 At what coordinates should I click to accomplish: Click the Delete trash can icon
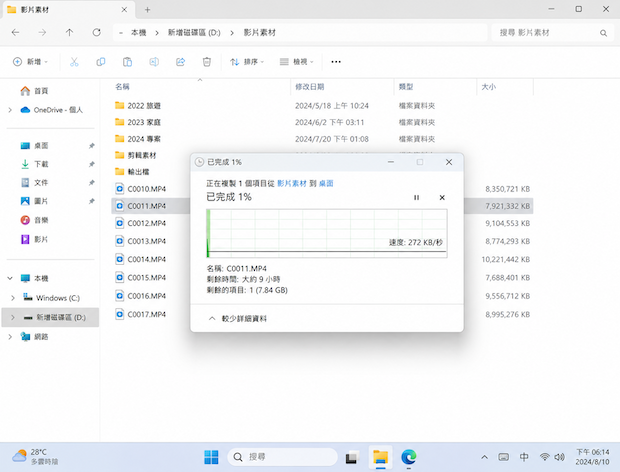207,62
